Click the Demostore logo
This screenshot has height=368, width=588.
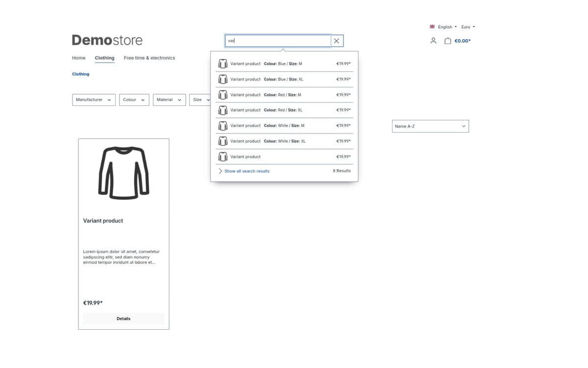[107, 40]
